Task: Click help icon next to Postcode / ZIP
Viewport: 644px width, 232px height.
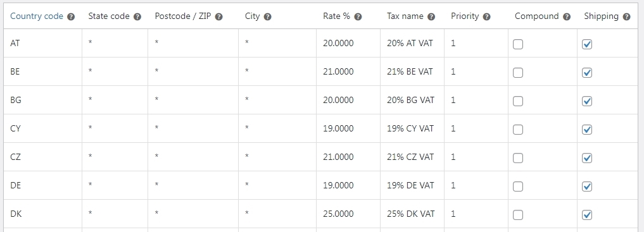Action: (219, 17)
